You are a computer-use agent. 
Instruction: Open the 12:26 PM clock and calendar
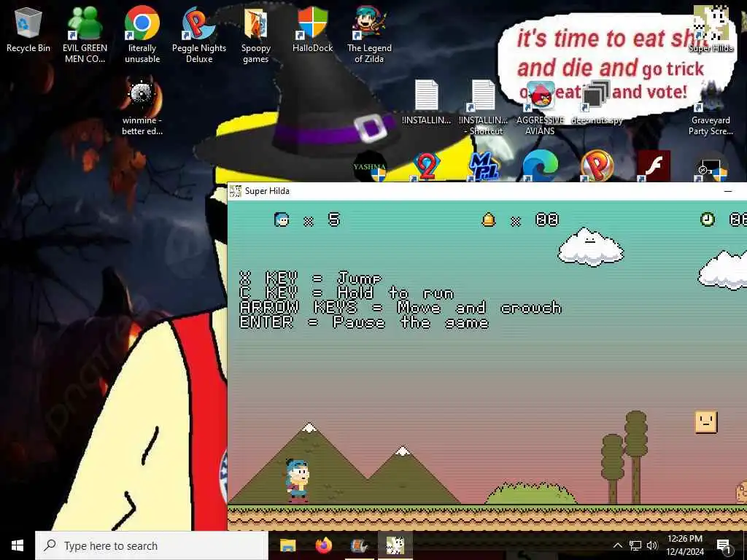tap(684, 545)
